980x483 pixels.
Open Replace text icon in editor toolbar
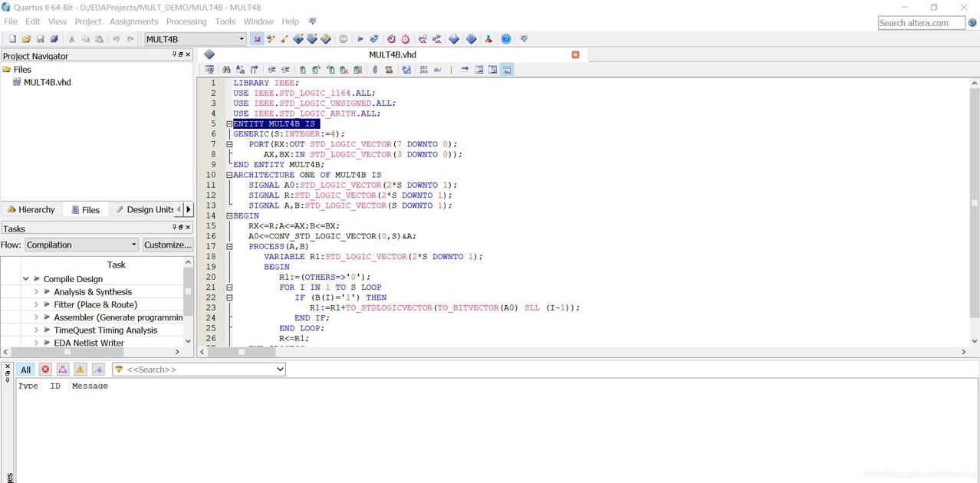(x=240, y=70)
